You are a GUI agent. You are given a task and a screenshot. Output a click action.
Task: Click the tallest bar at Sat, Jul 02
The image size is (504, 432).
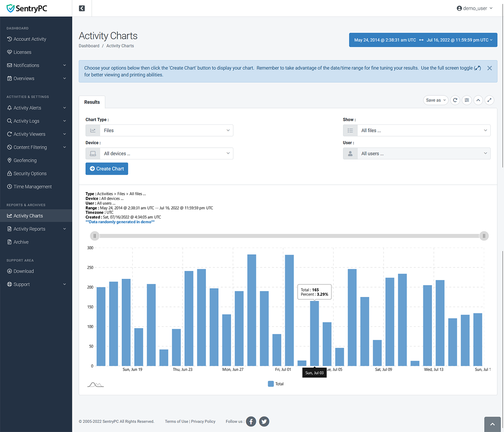tap(289, 310)
